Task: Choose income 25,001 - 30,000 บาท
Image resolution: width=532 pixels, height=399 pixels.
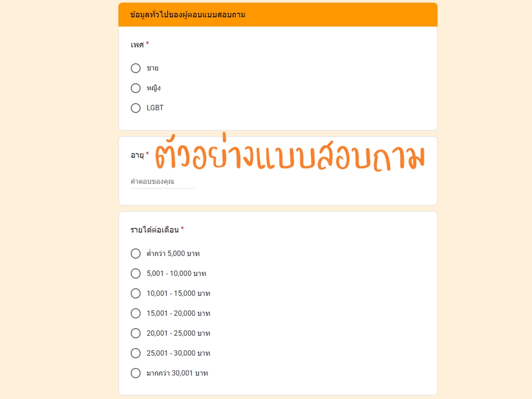Action: pos(135,353)
